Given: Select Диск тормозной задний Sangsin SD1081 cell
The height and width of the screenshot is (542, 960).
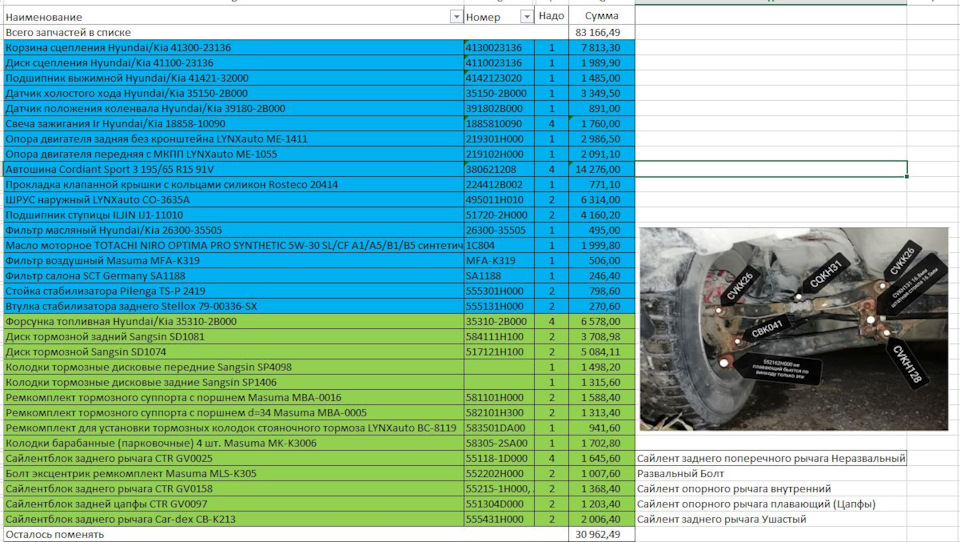Looking at the screenshot, I should (x=233, y=336).
